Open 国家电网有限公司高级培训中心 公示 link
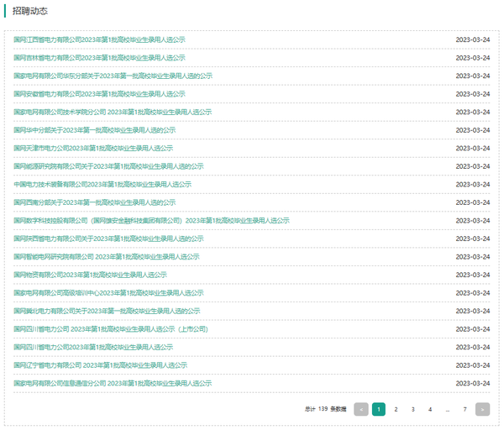The width and height of the screenshot is (504, 430). pyautogui.click(x=108, y=293)
